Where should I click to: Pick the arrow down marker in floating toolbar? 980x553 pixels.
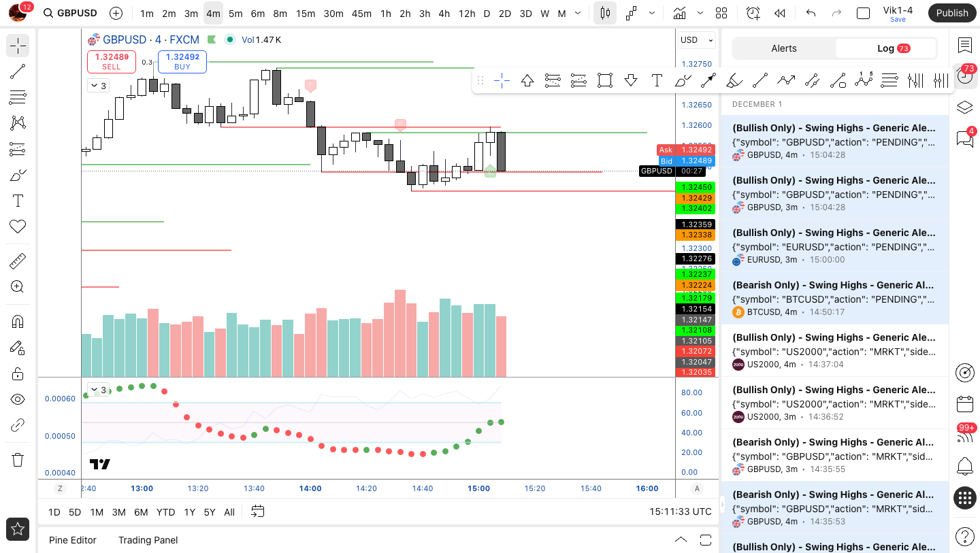click(x=630, y=80)
